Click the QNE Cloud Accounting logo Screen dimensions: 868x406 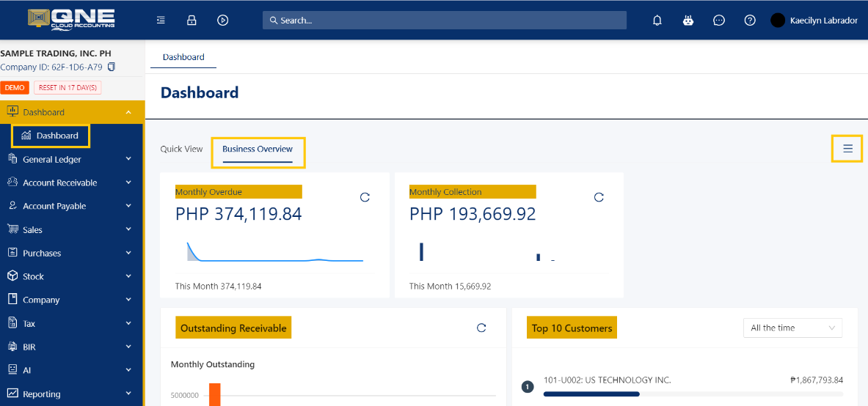coord(71,19)
